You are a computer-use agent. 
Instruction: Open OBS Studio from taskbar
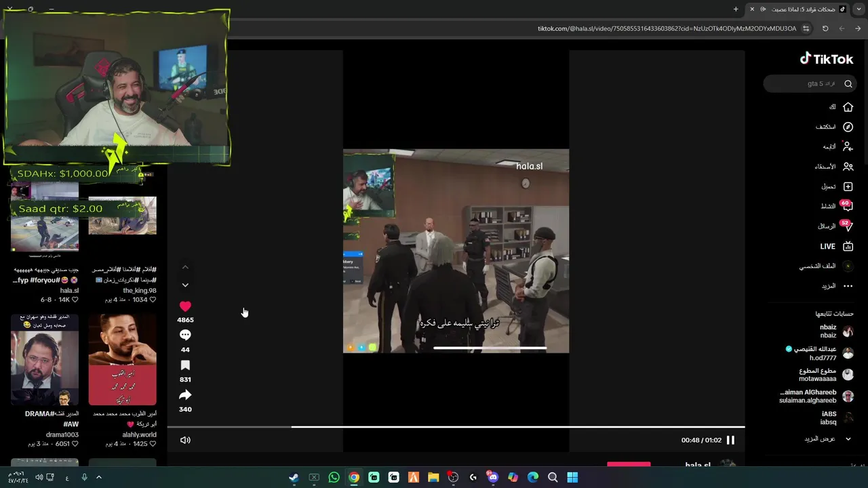click(x=453, y=477)
